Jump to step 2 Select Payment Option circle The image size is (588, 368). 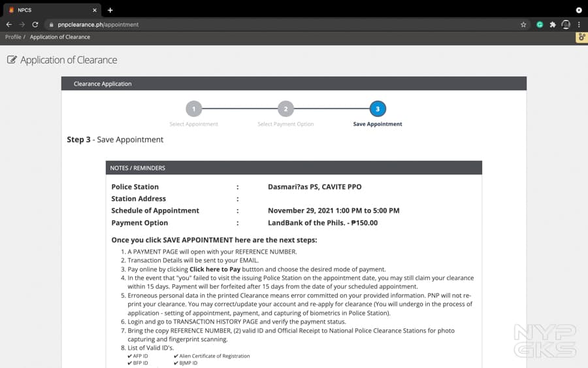click(x=286, y=109)
